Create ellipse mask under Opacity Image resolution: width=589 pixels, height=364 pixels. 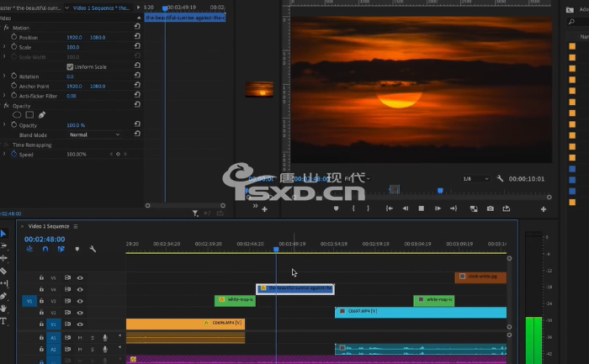point(17,115)
